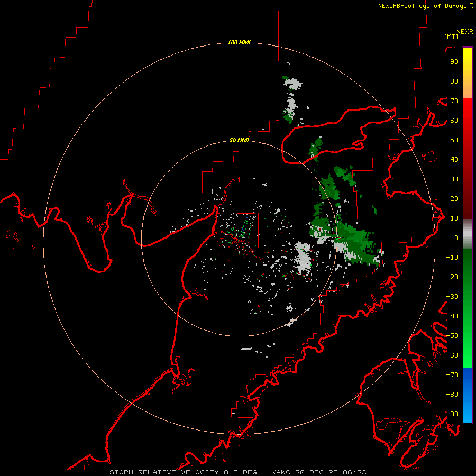Click the gray zero-velocity band of color bar

click(467, 234)
